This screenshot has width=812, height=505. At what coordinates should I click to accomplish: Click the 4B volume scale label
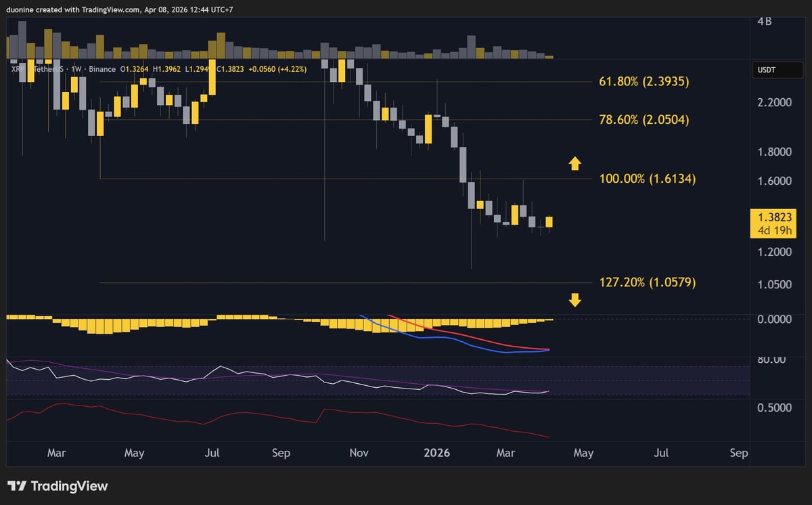pos(764,21)
